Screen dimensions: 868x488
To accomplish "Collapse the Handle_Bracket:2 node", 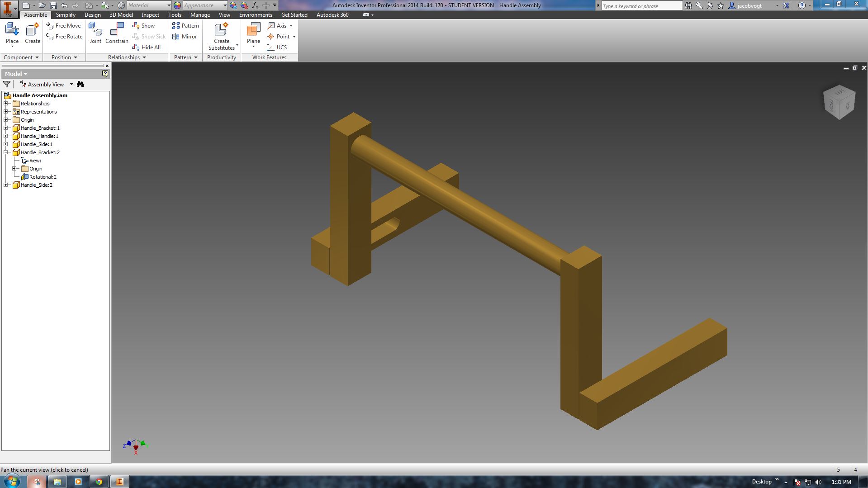I will (6, 152).
